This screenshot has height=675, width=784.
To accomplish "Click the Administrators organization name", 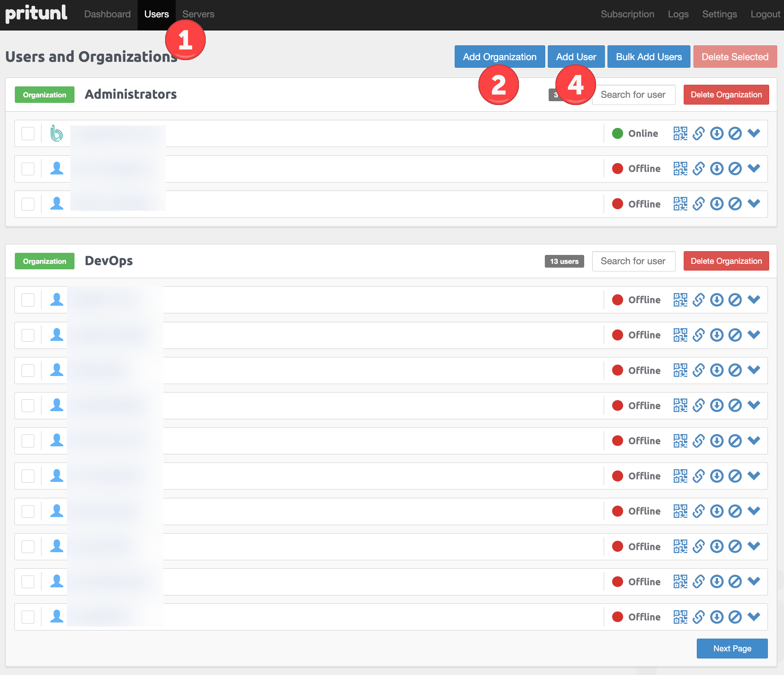I will pyautogui.click(x=131, y=94).
